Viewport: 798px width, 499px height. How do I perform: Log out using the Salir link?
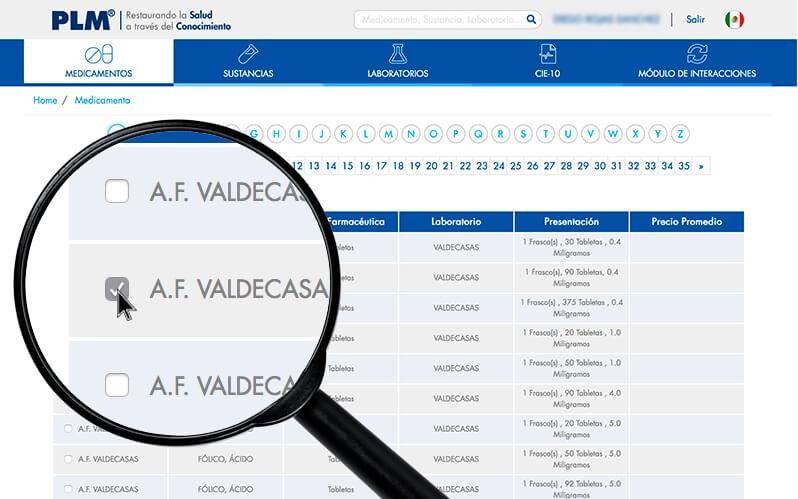click(695, 20)
